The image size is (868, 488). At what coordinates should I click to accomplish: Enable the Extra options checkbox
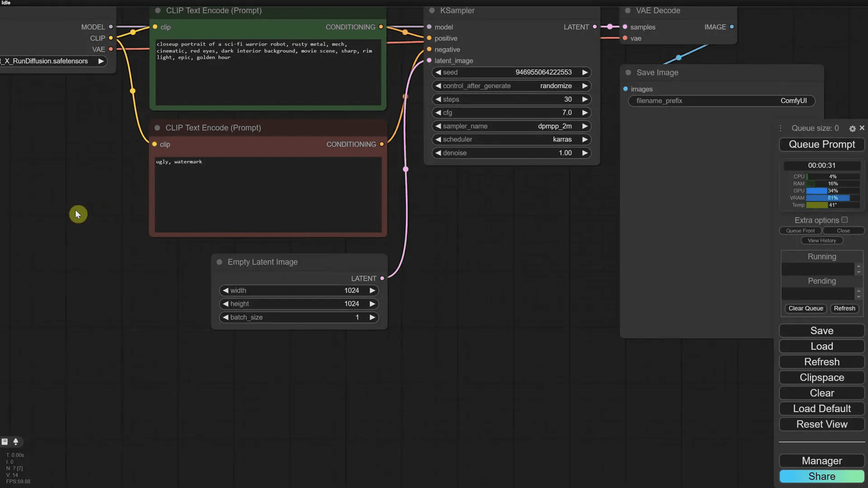(844, 220)
